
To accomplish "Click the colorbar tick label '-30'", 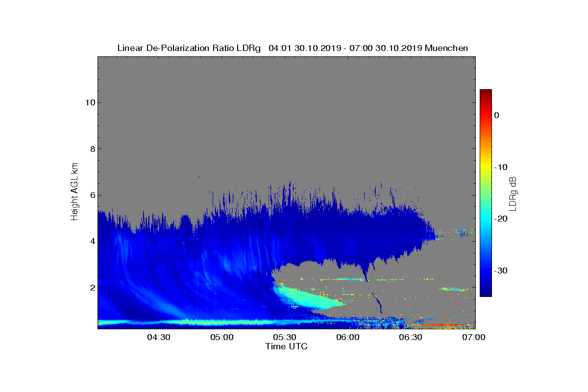I will pos(500,271).
